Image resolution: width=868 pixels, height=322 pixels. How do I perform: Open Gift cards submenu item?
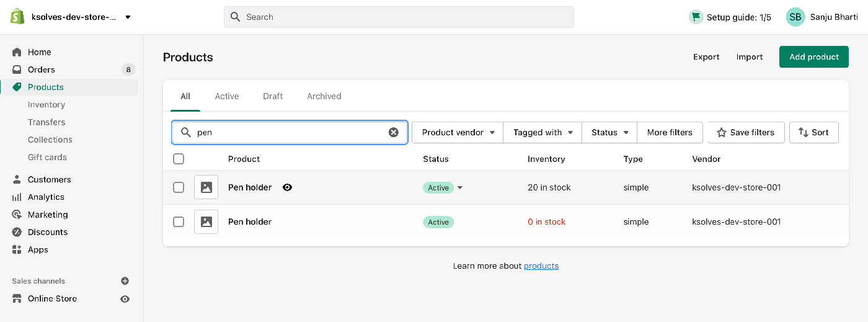pyautogui.click(x=47, y=157)
